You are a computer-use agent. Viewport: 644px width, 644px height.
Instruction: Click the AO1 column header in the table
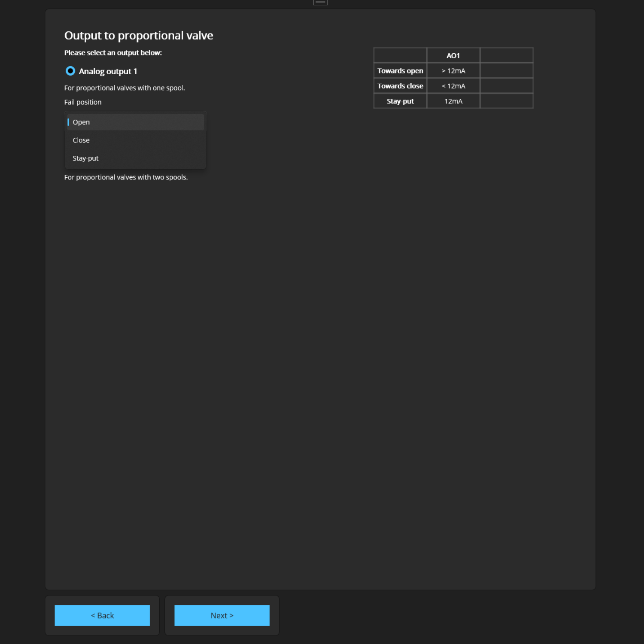click(453, 56)
